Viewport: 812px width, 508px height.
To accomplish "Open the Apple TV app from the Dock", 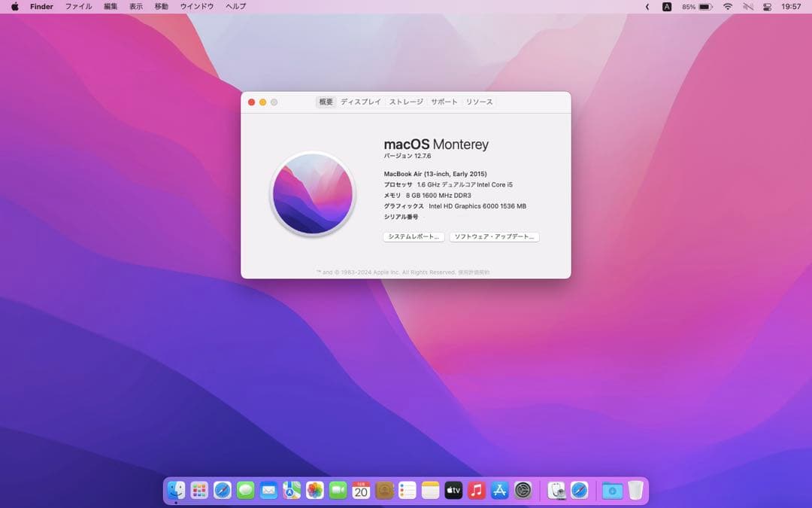I will pyautogui.click(x=453, y=490).
